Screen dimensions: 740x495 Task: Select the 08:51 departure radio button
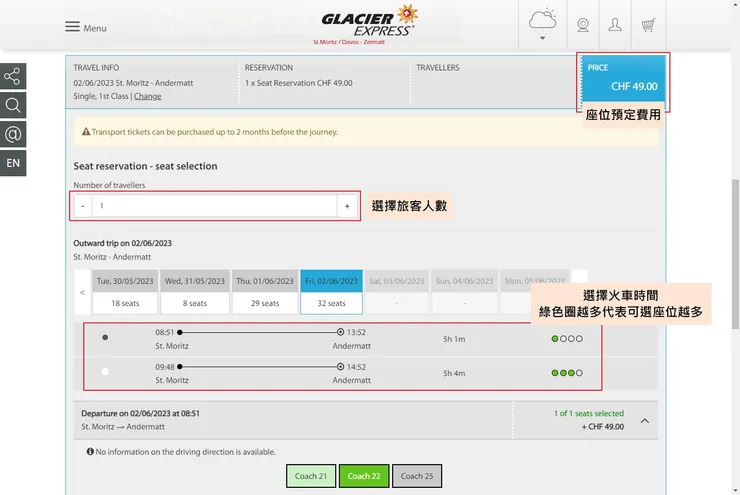(x=105, y=337)
